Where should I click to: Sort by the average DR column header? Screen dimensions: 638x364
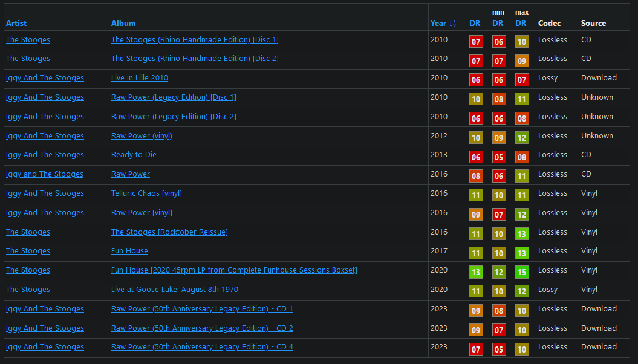point(475,23)
